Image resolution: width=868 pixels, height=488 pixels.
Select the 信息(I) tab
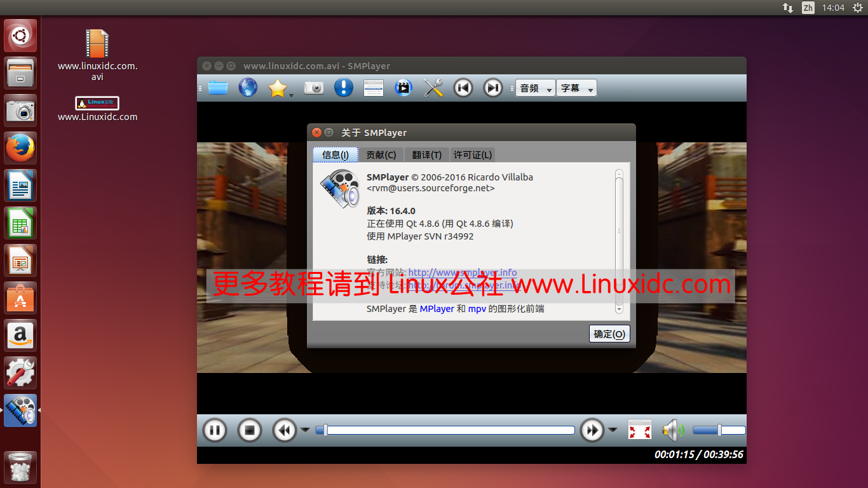point(336,154)
